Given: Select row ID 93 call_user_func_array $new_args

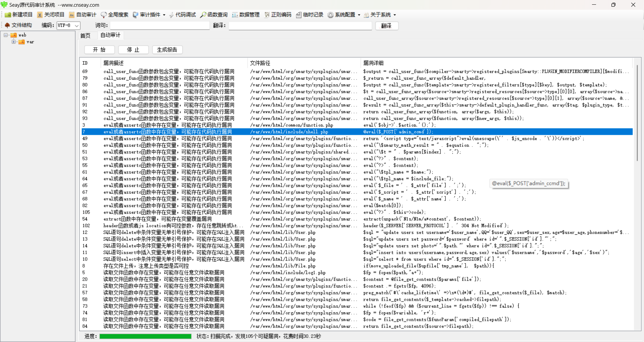Looking at the screenshot, I should click(x=357, y=118).
